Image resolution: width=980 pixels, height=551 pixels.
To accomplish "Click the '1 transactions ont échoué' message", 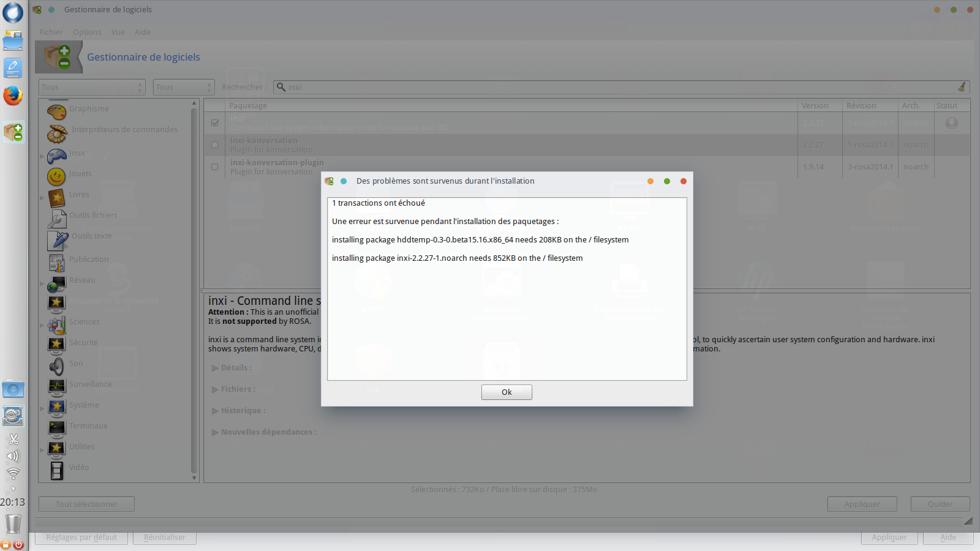I will tap(379, 203).
